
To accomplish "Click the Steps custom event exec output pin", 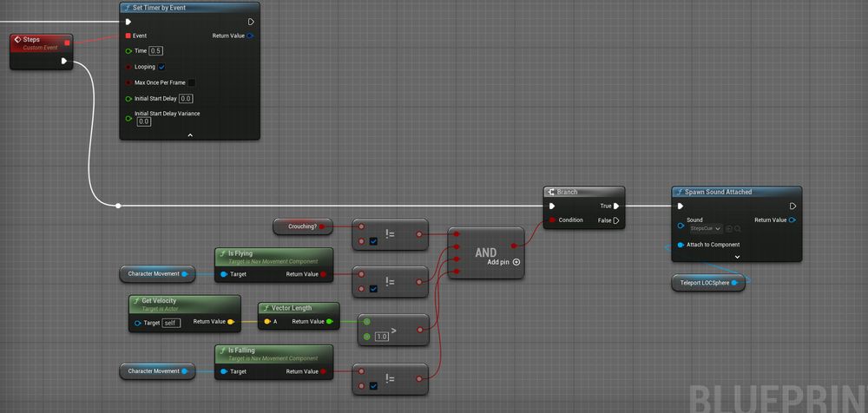I will coord(64,61).
